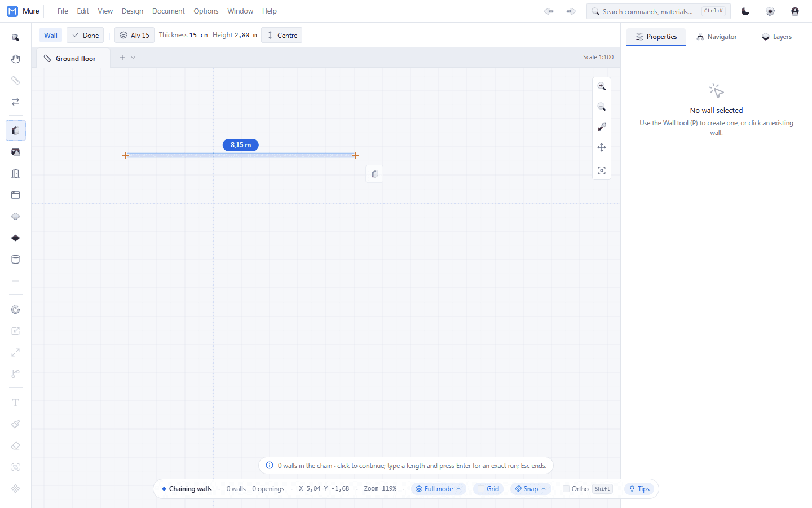Select the arrow pointer tool

(x=16, y=38)
